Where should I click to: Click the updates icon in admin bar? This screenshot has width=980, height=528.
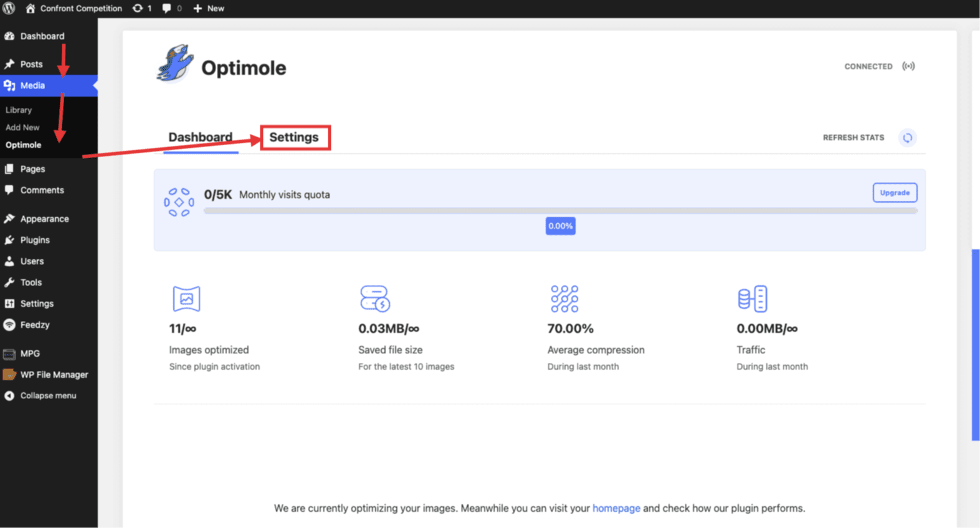pyautogui.click(x=141, y=8)
